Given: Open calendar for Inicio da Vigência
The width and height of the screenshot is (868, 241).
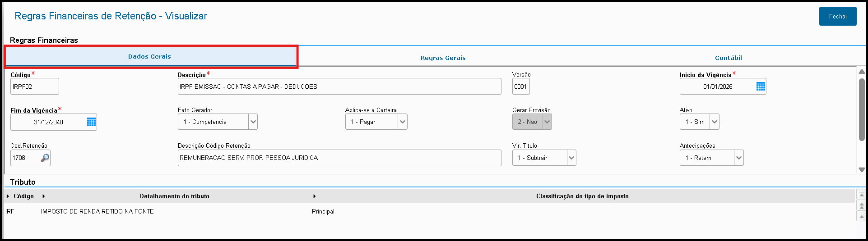Looking at the screenshot, I should click(761, 86).
